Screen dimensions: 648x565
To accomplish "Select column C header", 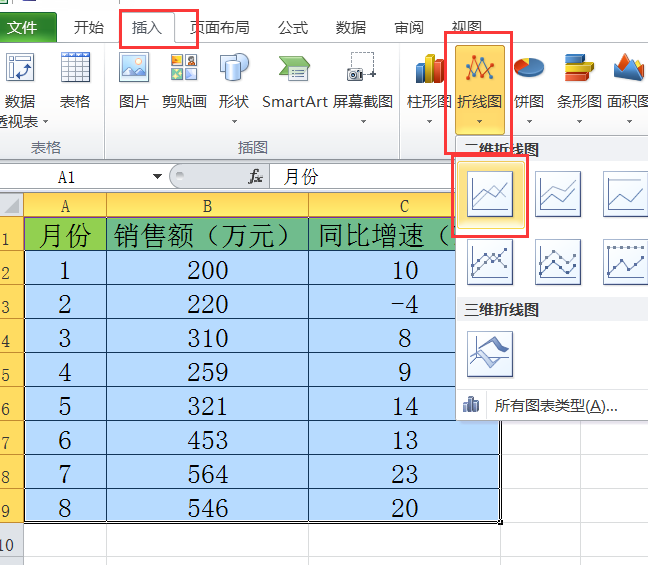I will click(x=382, y=205).
